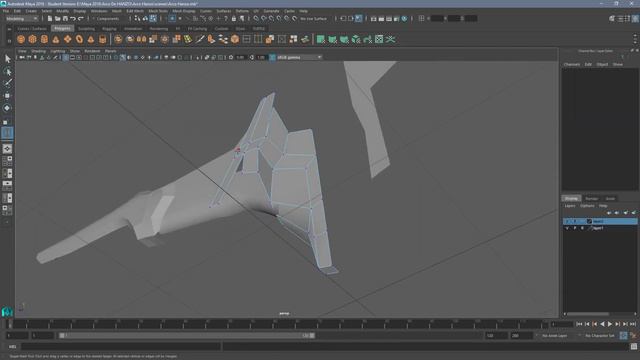The height and width of the screenshot is (360, 640).
Task: Click the MEL command line input
Action: (x=120, y=347)
